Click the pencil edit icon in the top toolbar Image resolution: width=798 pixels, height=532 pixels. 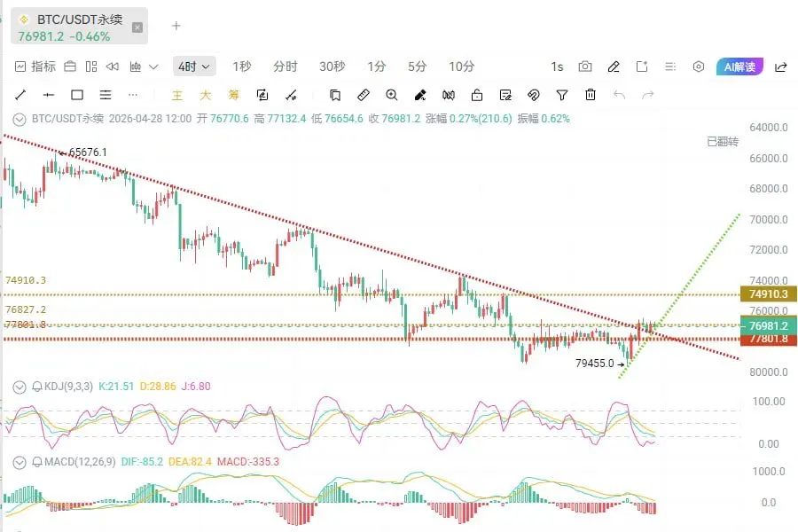pos(614,66)
